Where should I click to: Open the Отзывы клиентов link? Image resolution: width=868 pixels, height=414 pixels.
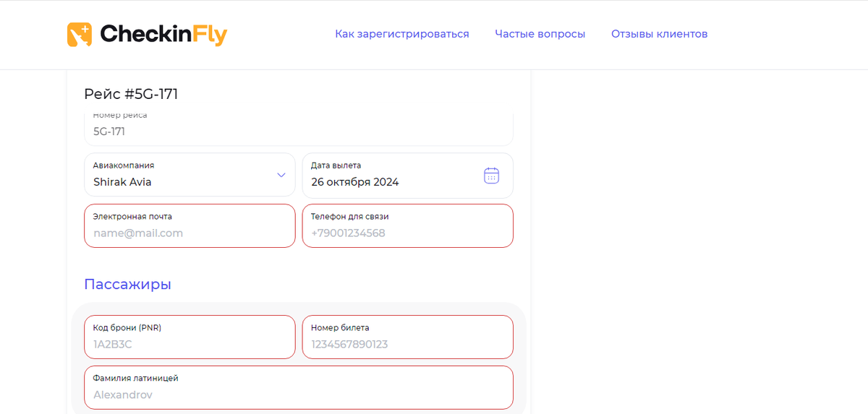(660, 34)
